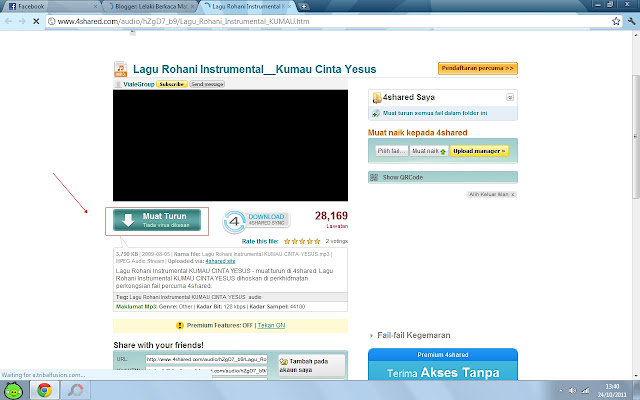Click the Facebook tab favicon
This screenshot has height=400, width=640.
pos(12,6)
